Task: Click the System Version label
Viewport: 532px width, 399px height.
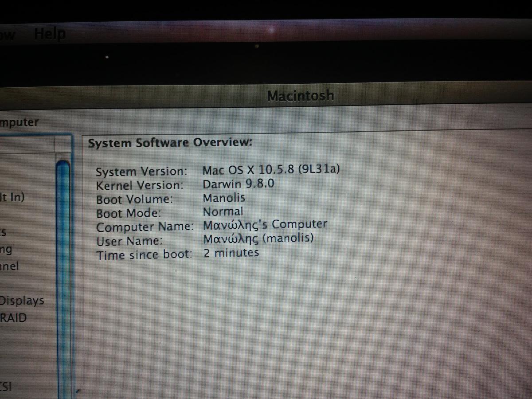Action: click(142, 172)
